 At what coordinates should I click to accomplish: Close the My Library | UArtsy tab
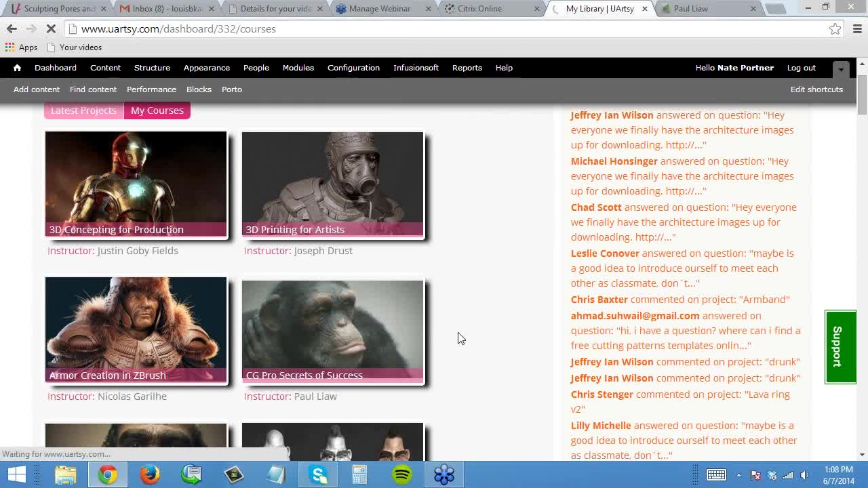point(645,9)
